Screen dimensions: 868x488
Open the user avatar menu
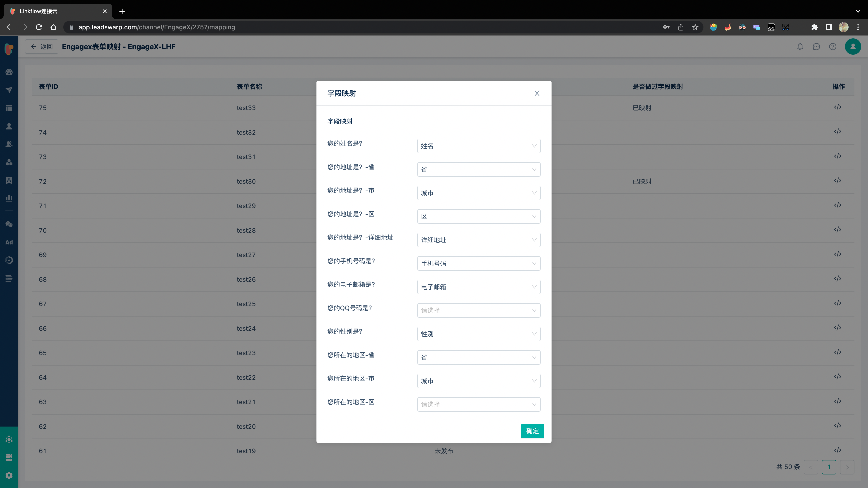pos(852,47)
